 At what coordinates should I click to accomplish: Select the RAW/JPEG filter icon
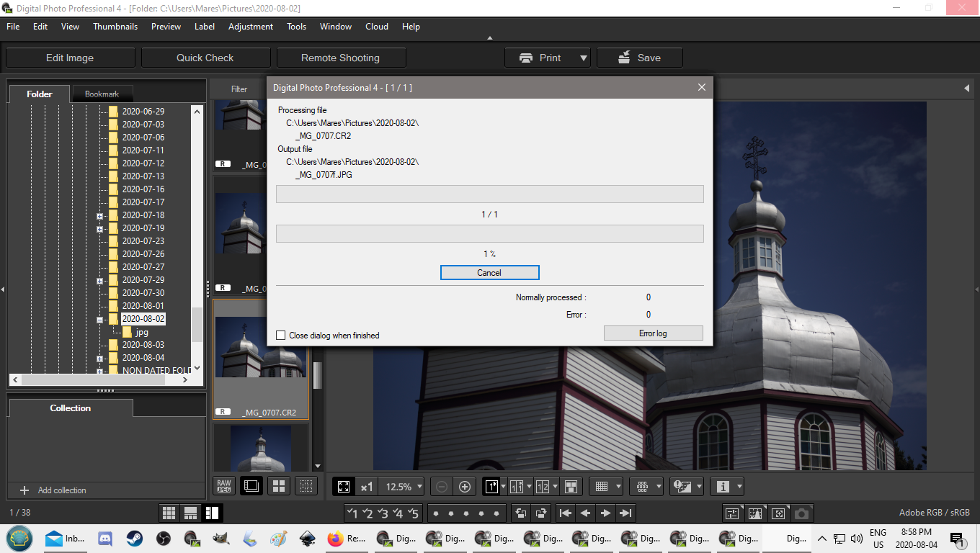coord(223,486)
